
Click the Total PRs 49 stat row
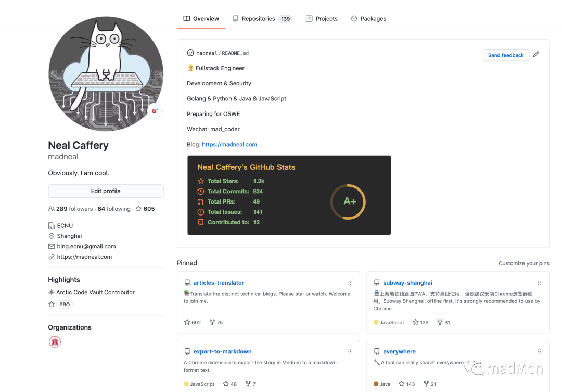228,202
